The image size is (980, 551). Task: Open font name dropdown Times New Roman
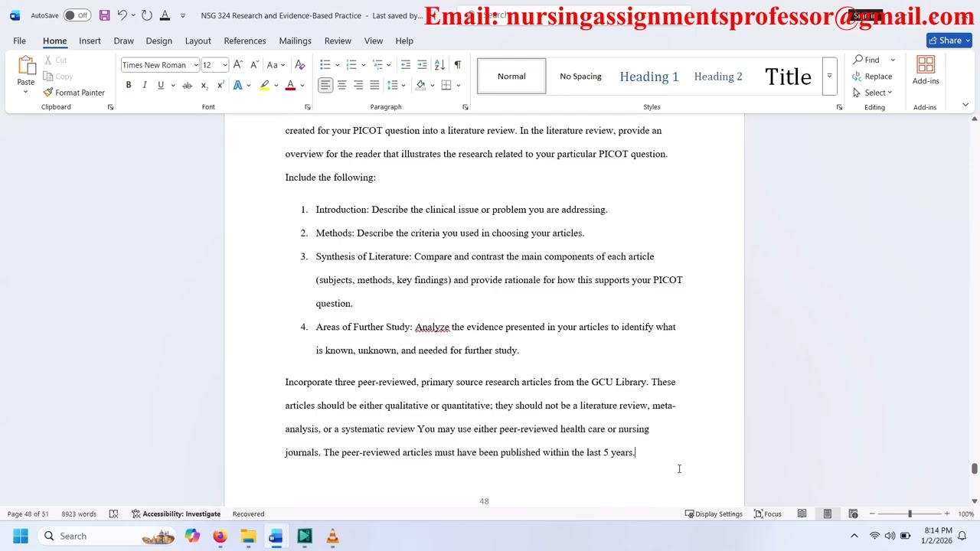pos(195,65)
